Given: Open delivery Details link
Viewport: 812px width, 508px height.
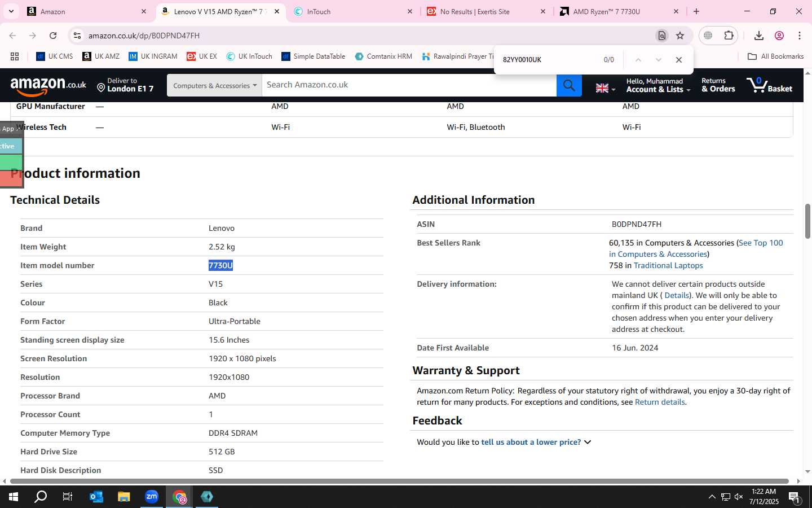Looking at the screenshot, I should click(677, 295).
